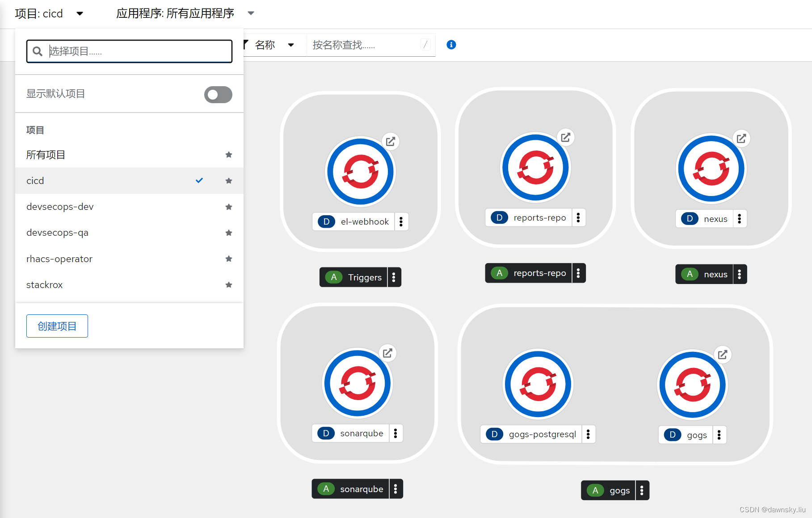Open kebab menu for reports-repo application
This screenshot has height=518, width=812.
pos(578,273)
